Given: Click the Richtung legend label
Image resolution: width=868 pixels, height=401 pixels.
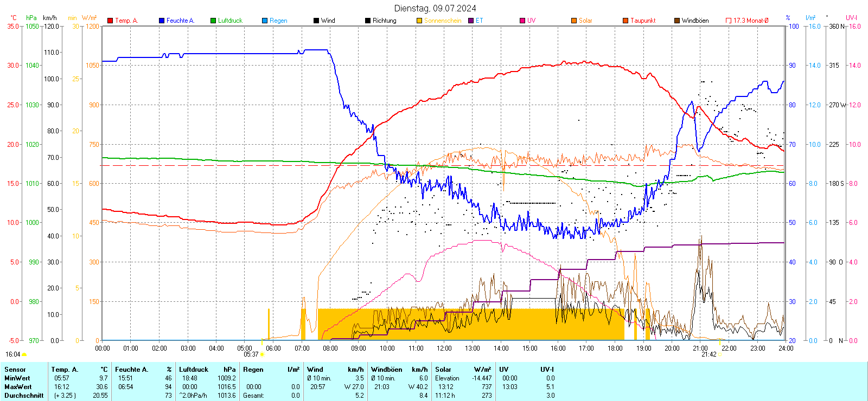Looking at the screenshot, I should click(384, 21).
